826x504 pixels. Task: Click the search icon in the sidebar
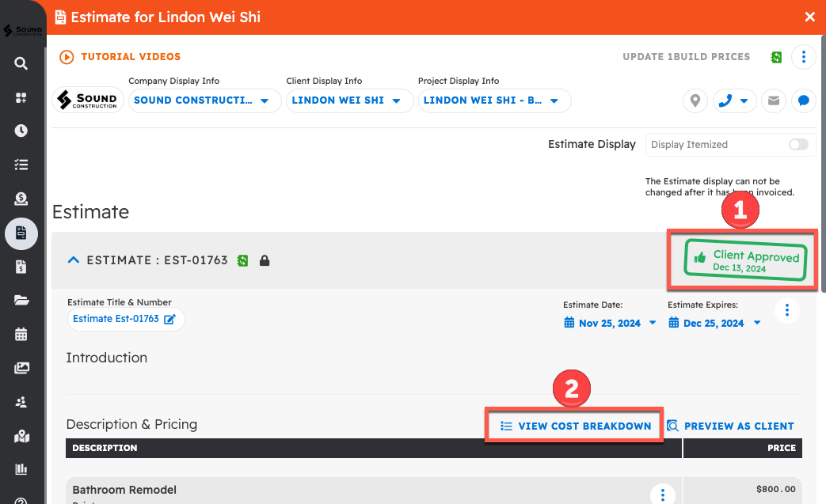pos(21,63)
